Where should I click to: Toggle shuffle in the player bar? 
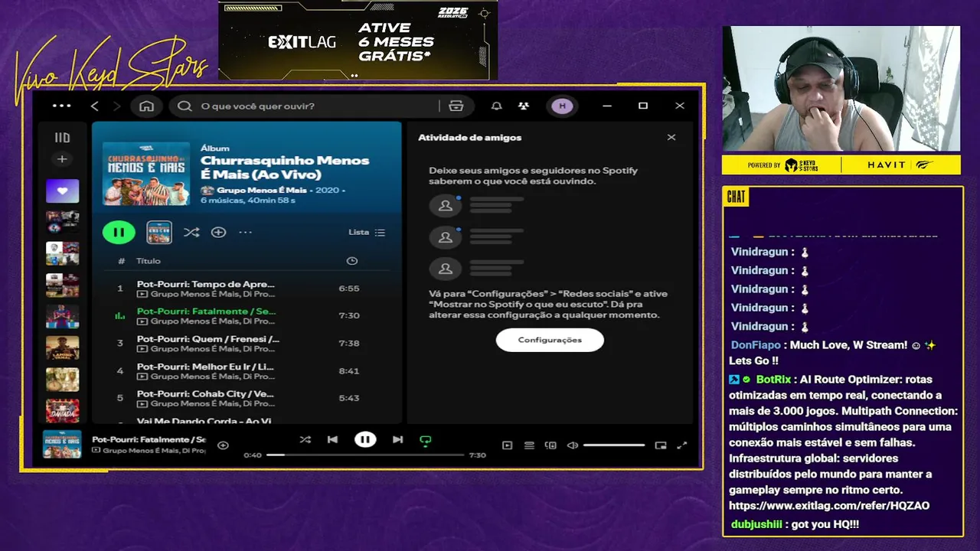pyautogui.click(x=305, y=439)
